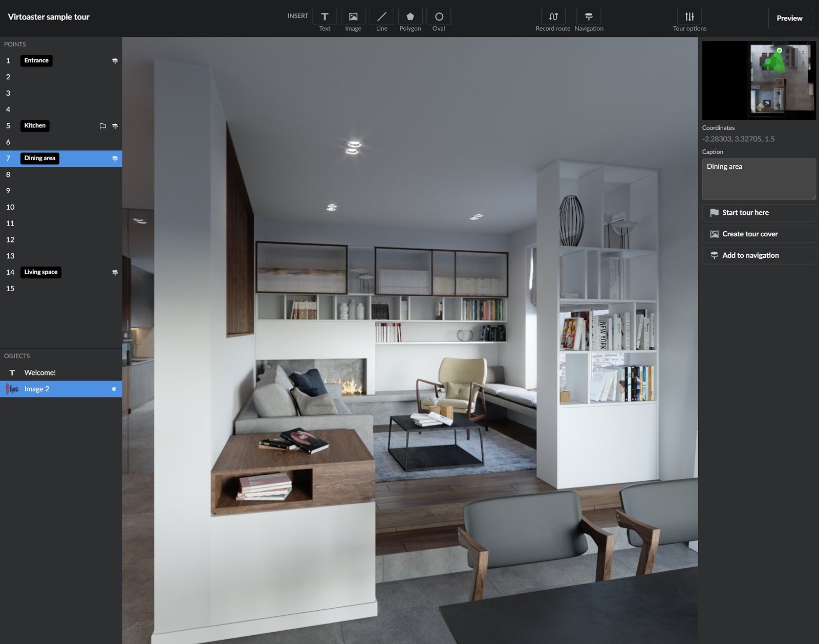
Task: Select the Text insert tool
Action: pos(325,17)
